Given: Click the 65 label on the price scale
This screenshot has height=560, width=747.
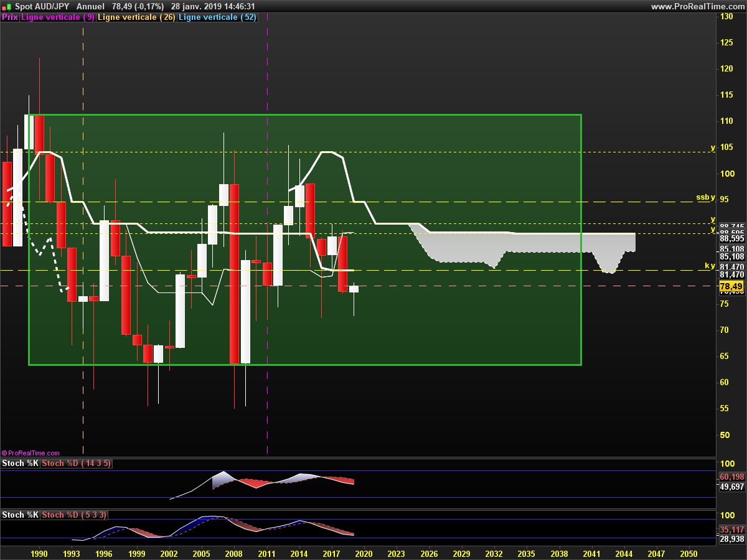Looking at the screenshot, I should (x=724, y=356).
